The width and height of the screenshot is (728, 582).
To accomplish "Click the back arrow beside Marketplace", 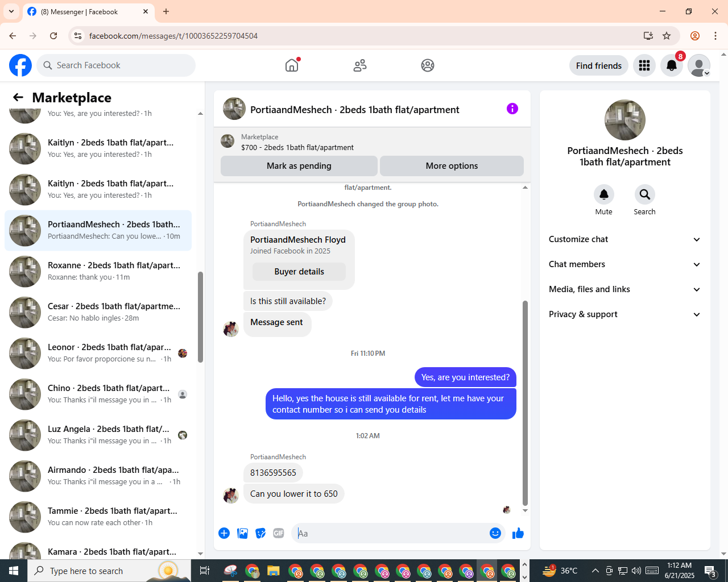I will pos(18,97).
